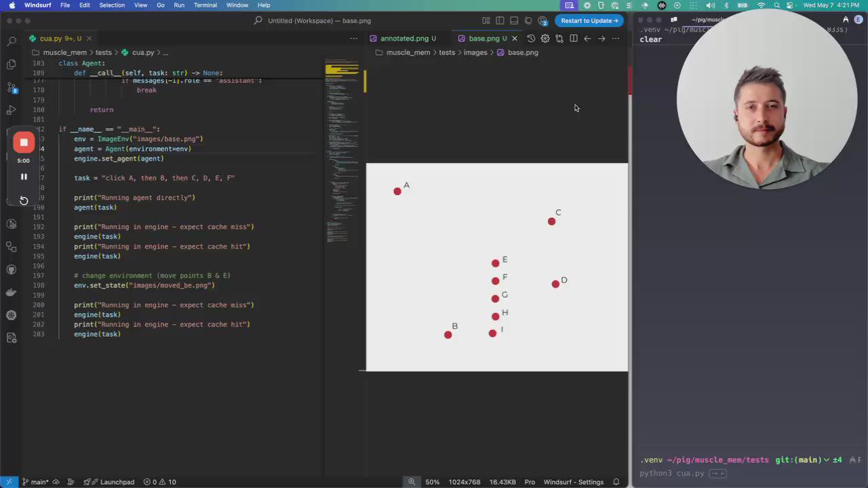
Task: Click the gear icon in the editor toolbar
Action: (545, 39)
